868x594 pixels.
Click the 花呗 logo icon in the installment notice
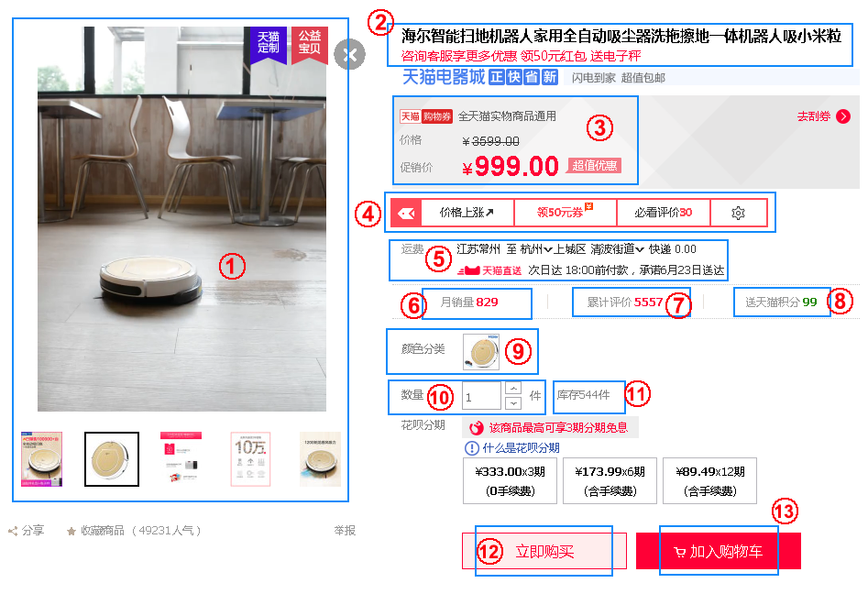coord(476,427)
